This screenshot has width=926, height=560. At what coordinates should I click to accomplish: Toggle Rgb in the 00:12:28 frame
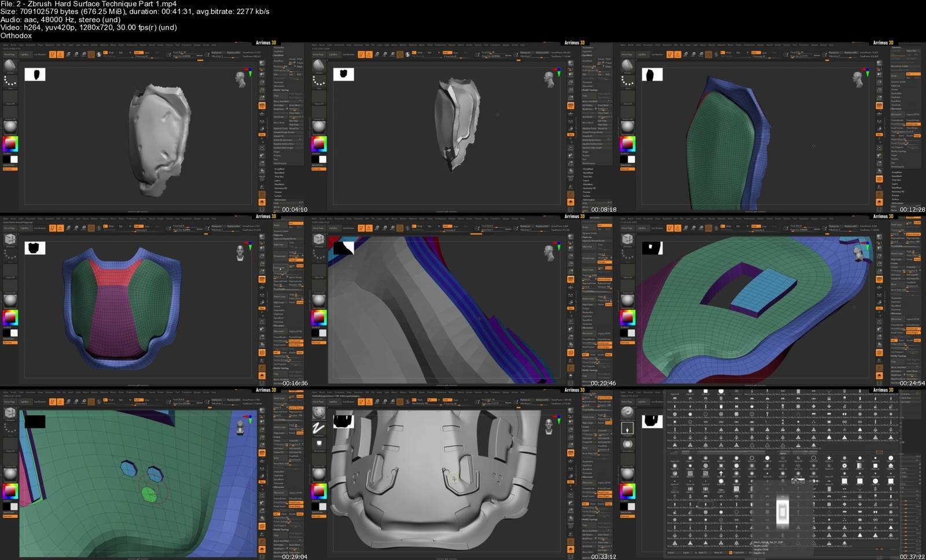(738, 53)
